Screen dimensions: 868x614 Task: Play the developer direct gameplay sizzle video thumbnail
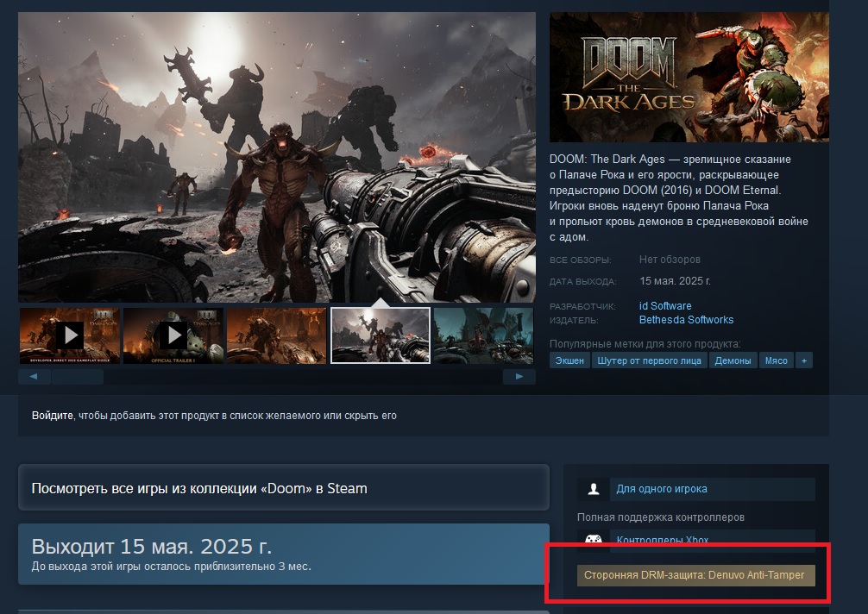tap(70, 335)
